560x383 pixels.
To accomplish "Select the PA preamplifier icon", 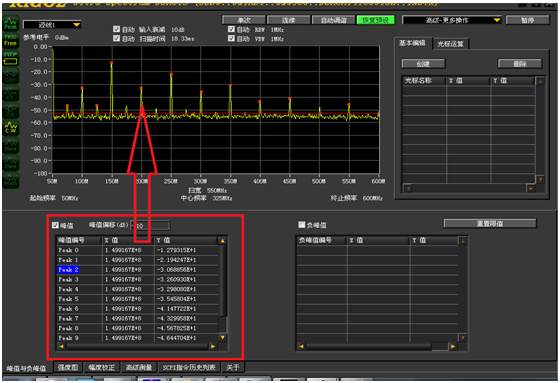I will click(x=10, y=111).
